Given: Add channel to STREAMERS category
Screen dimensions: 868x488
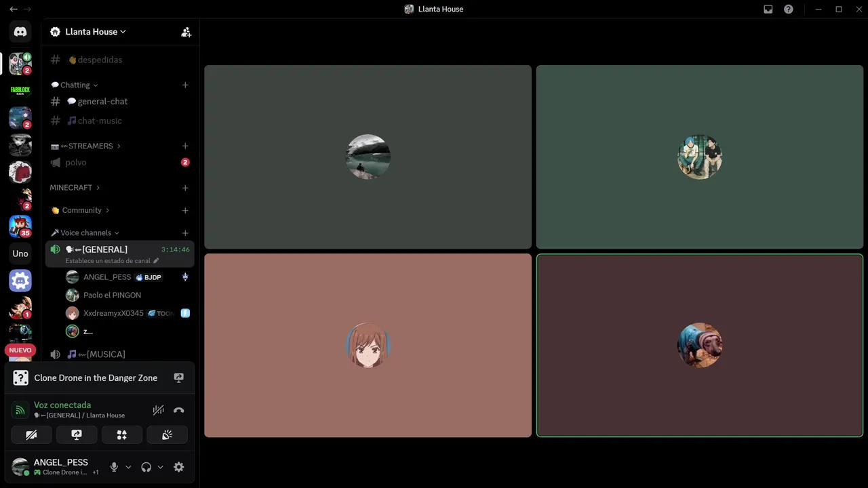Looking at the screenshot, I should 185,146.
